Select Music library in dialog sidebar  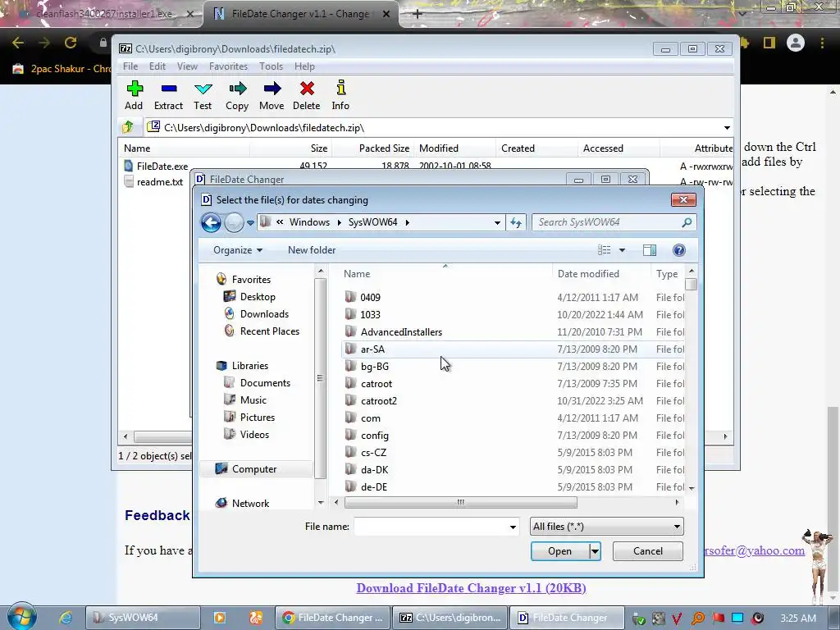(x=253, y=400)
